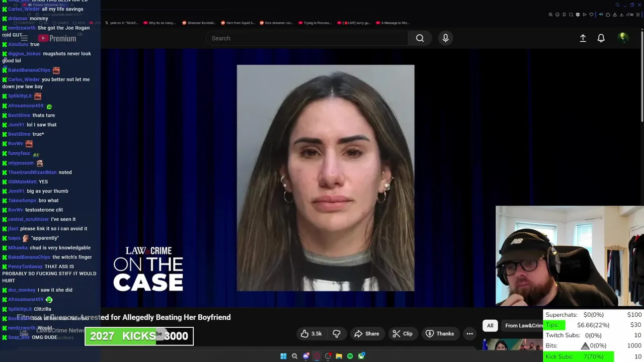Viewport: 644px width, 362px height.
Task: Switch to 'Why do so many...' tab
Action: (159, 23)
